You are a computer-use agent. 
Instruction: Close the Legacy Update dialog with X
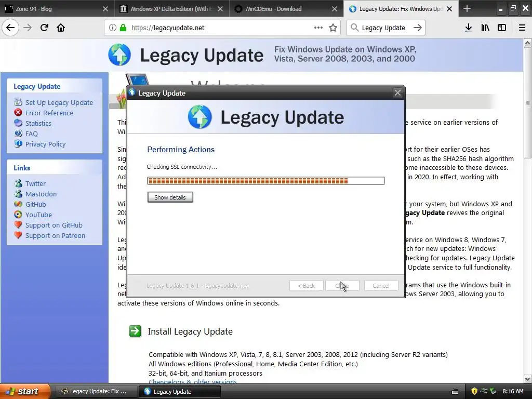coord(397,93)
